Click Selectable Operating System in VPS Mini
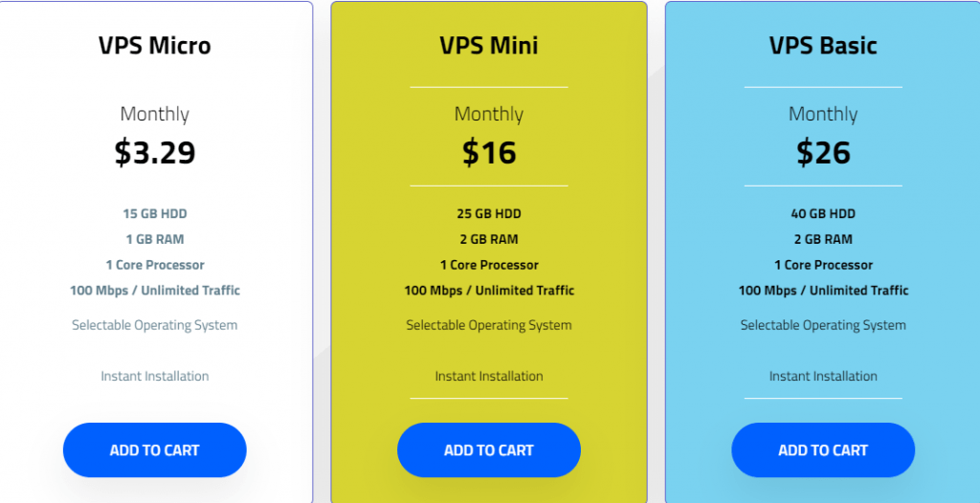980x503 pixels. (x=489, y=325)
